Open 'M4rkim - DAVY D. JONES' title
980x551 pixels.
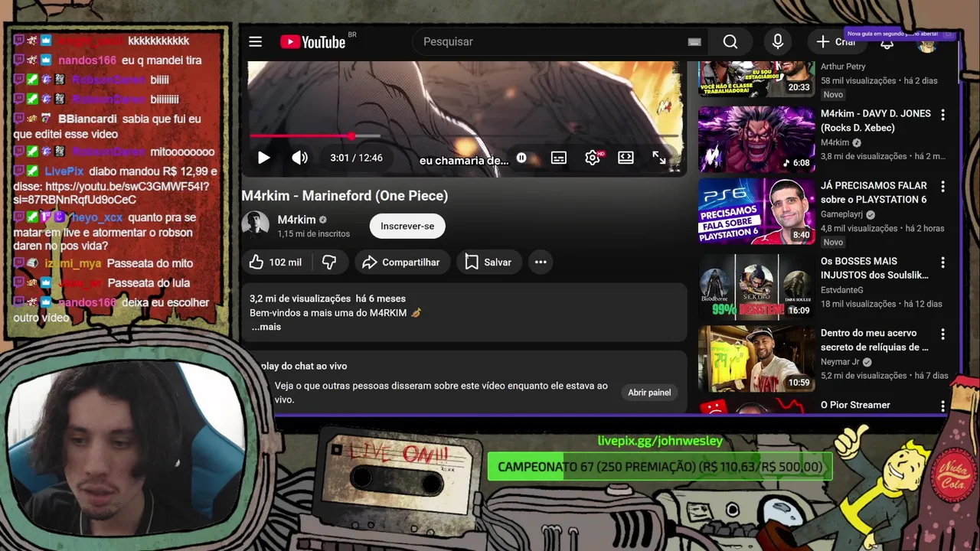pos(876,121)
